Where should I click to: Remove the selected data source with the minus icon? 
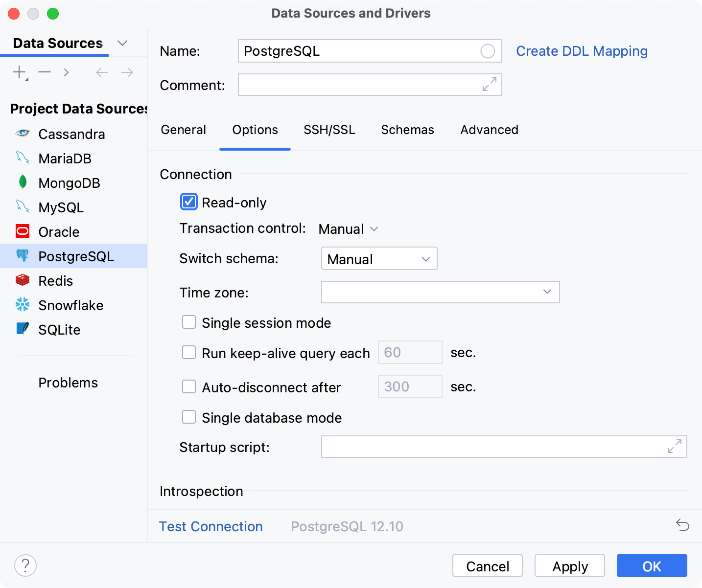44,72
